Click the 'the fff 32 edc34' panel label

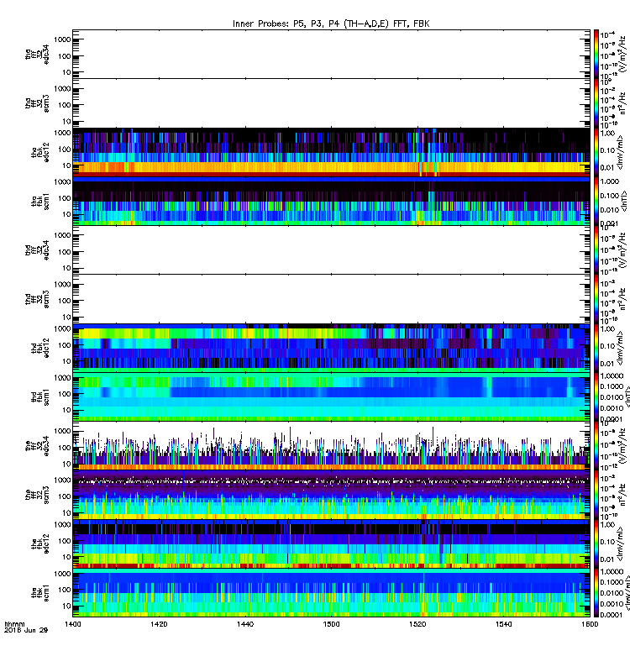[37, 446]
